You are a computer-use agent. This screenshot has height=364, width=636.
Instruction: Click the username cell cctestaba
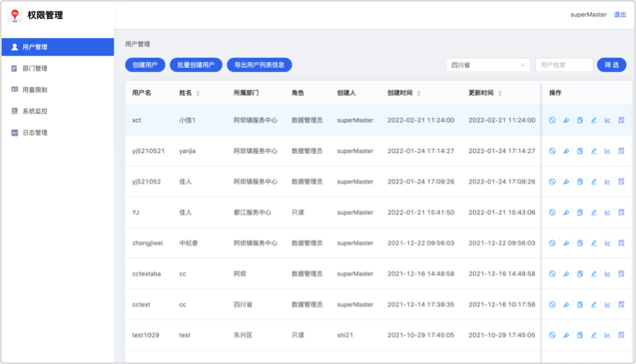[x=147, y=274]
